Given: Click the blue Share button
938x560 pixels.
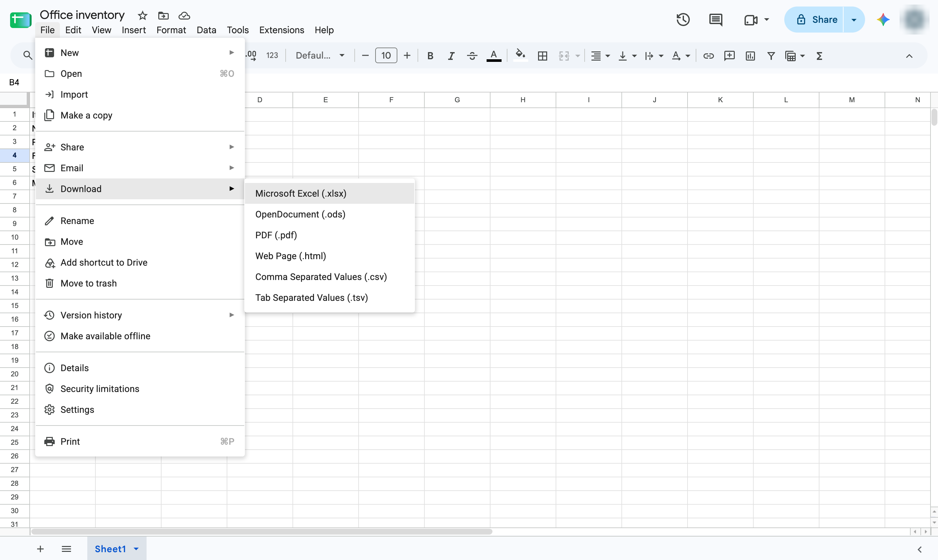Looking at the screenshot, I should (x=814, y=20).
